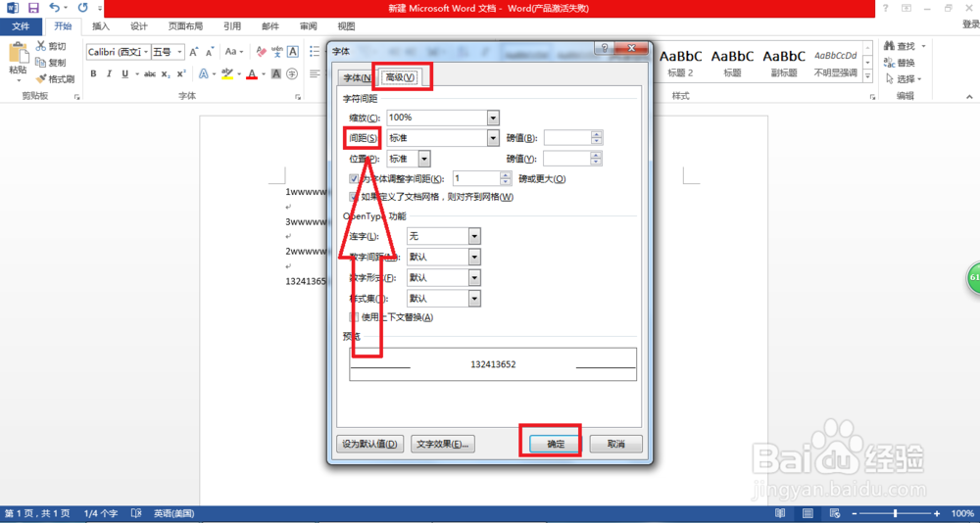
Task: Open the font size 五号 dropdown
Action: [180, 51]
